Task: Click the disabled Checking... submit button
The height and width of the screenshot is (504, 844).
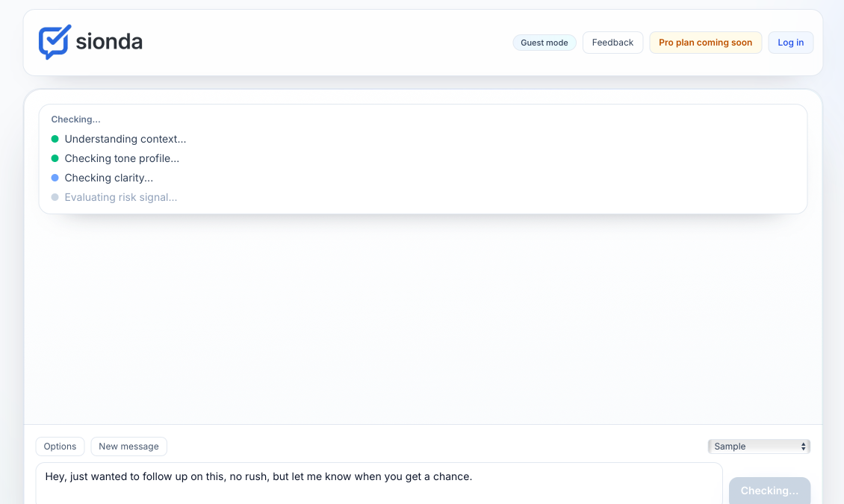Action: (769, 491)
